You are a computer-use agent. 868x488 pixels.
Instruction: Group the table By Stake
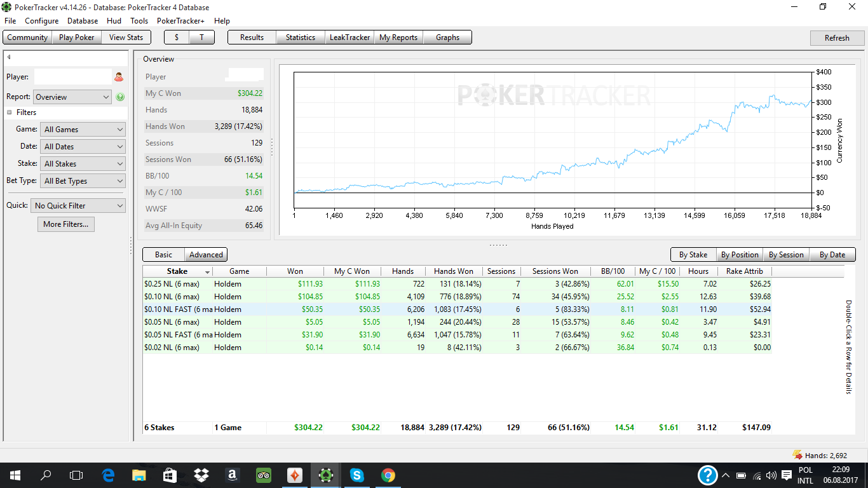[693, 255]
